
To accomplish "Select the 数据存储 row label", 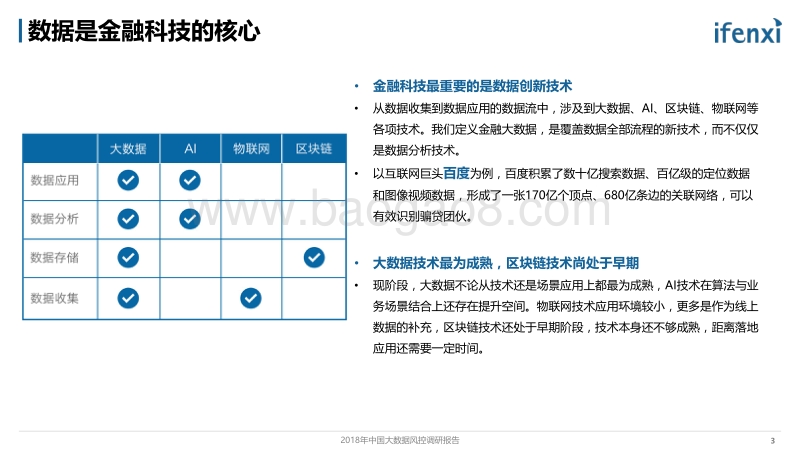I will (x=55, y=258).
